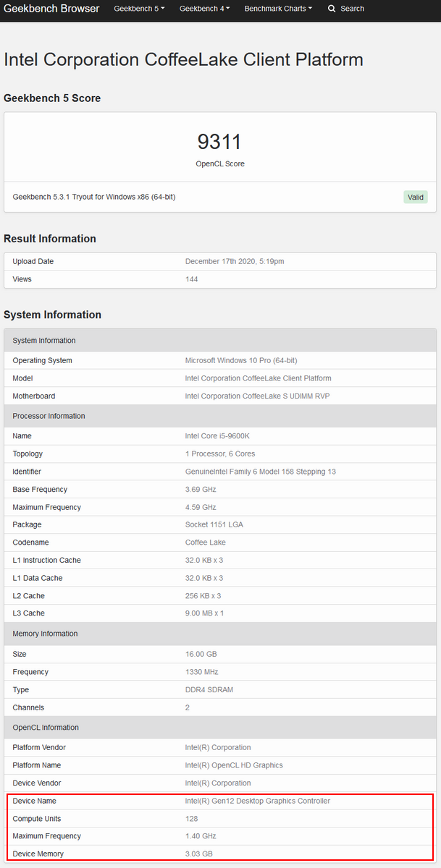441x868 pixels.
Task: Click the 'Processor Information' subheader row
Action: click(x=220, y=416)
